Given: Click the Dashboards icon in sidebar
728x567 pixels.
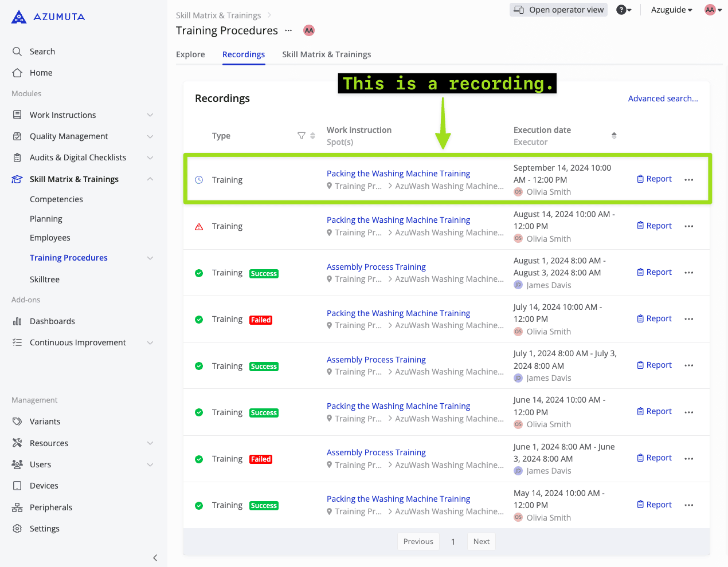Looking at the screenshot, I should (x=17, y=321).
